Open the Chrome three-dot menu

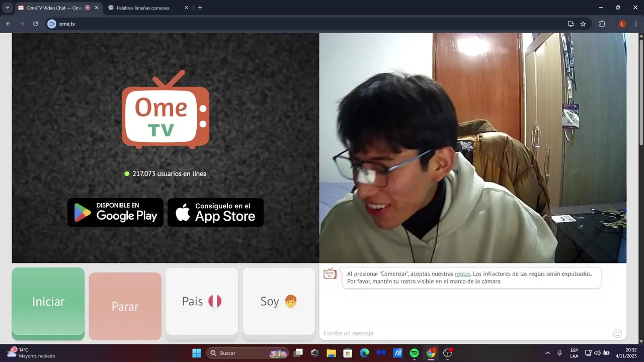click(x=636, y=24)
